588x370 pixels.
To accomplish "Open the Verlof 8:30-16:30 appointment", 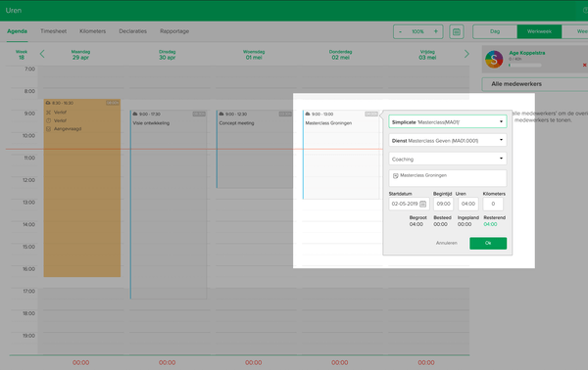I will click(x=82, y=188).
